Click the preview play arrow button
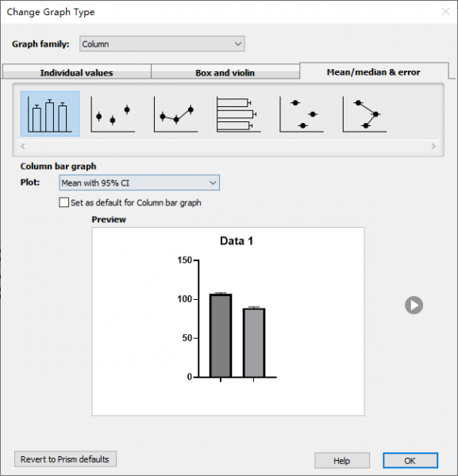This screenshot has height=476, width=458. point(414,305)
